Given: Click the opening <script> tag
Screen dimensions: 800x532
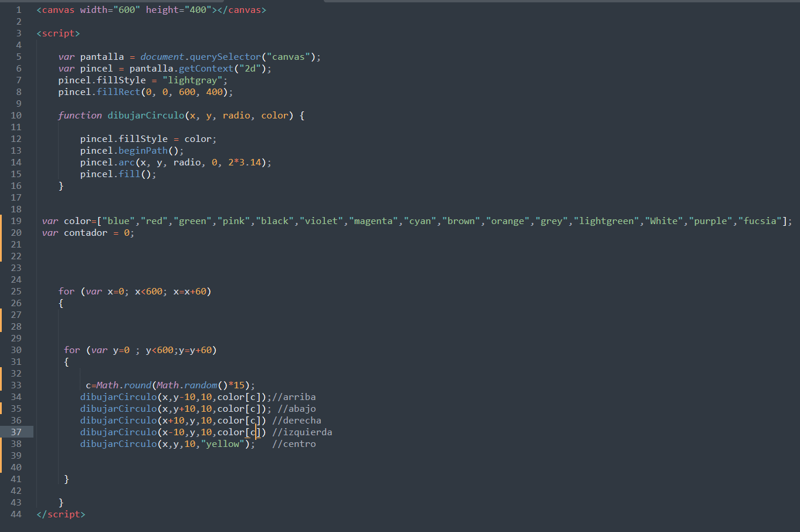Looking at the screenshot, I should point(58,33).
